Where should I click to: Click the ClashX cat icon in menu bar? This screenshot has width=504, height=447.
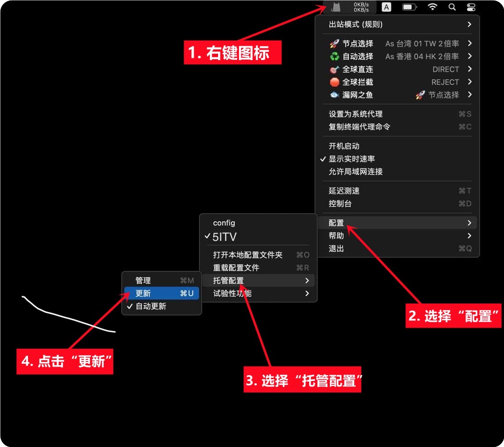click(x=336, y=7)
